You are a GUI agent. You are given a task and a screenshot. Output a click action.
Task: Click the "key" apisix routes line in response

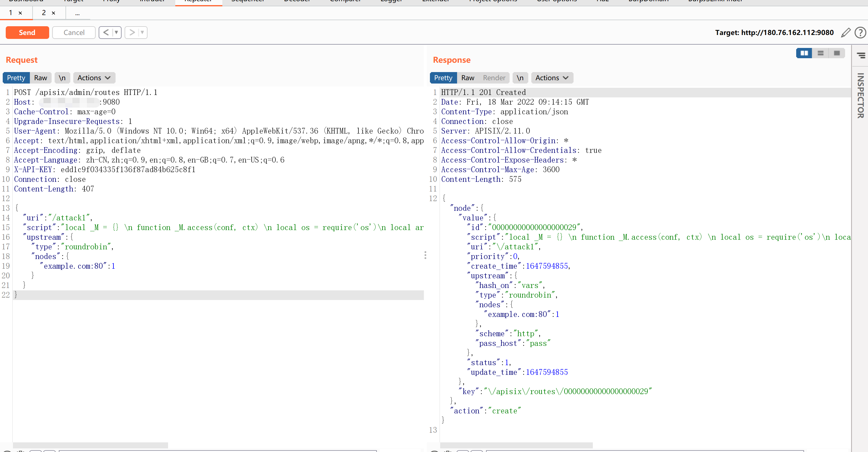coord(555,391)
